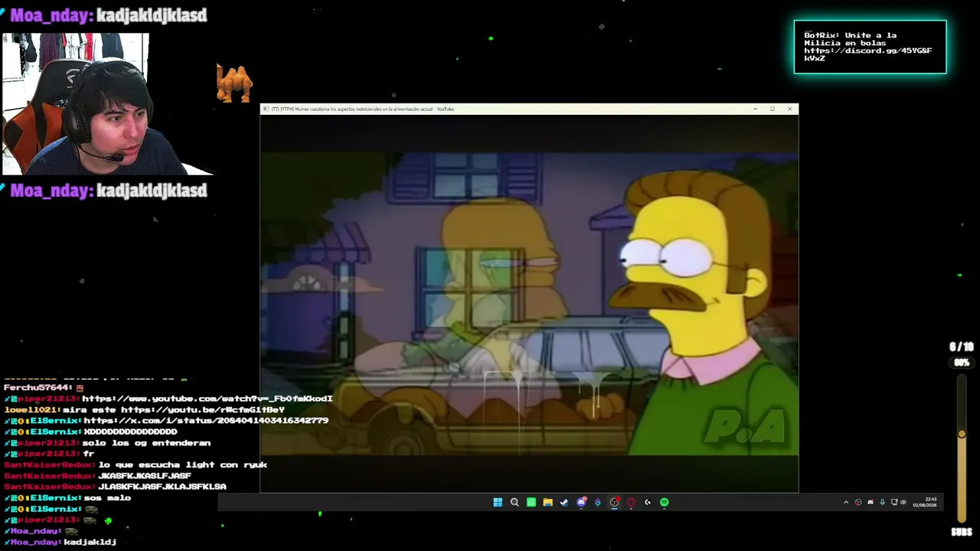
Task: Open Steam from the taskbar
Action: pos(564,502)
